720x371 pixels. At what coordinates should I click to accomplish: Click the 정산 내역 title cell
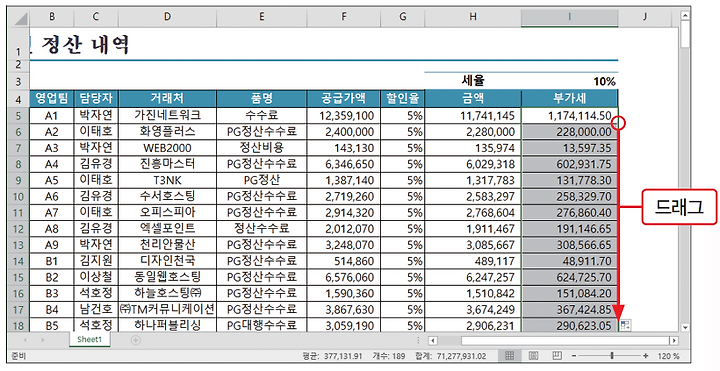click(x=85, y=45)
